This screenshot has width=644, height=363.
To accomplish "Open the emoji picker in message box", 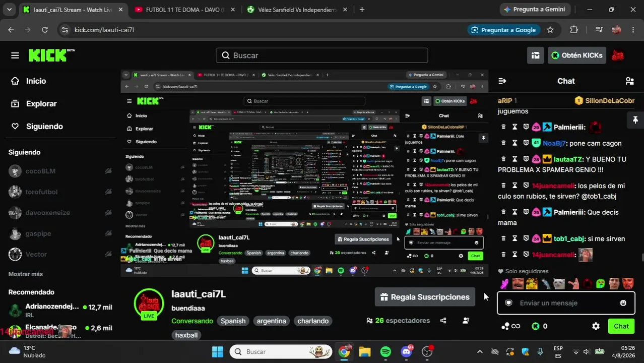I will (x=623, y=303).
